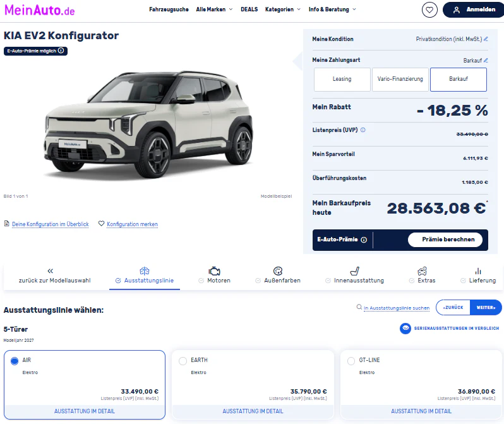Screen dimensions: 504x424
Task: Click the seat icon above Innenausstattung
Action: tap(354, 271)
